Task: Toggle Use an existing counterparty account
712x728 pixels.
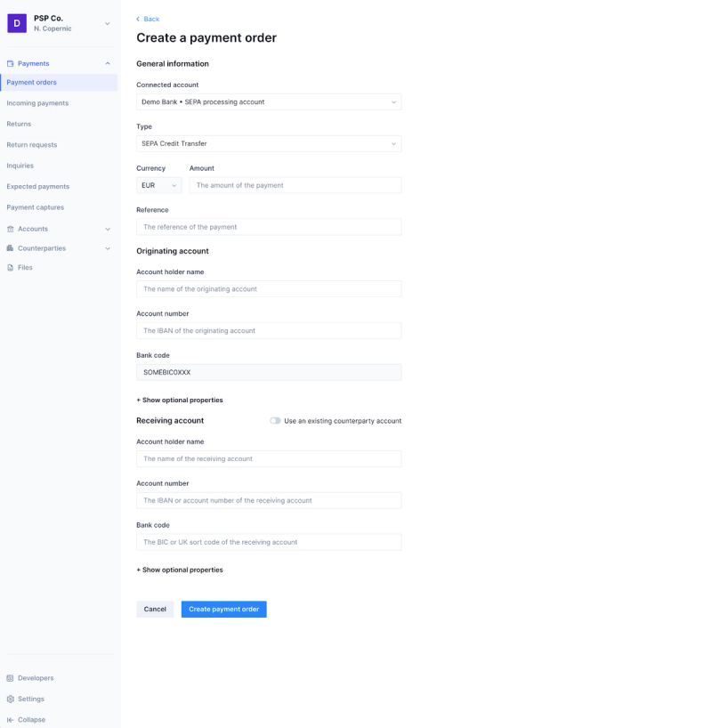Action: [x=275, y=421]
